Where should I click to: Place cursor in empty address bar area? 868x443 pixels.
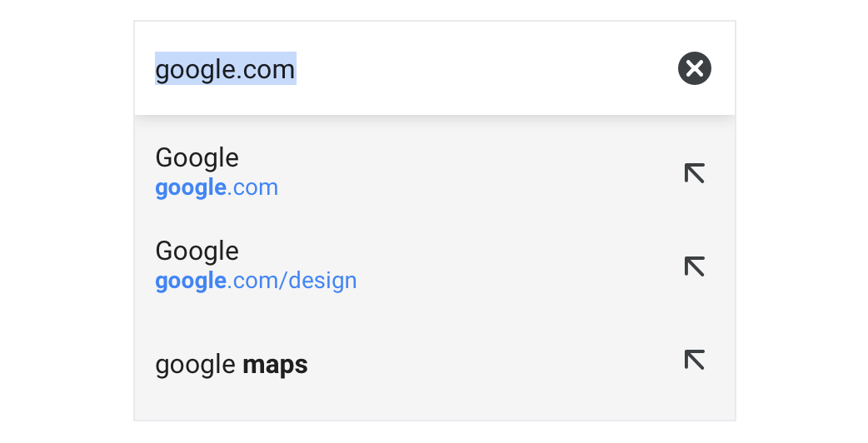click(481, 68)
